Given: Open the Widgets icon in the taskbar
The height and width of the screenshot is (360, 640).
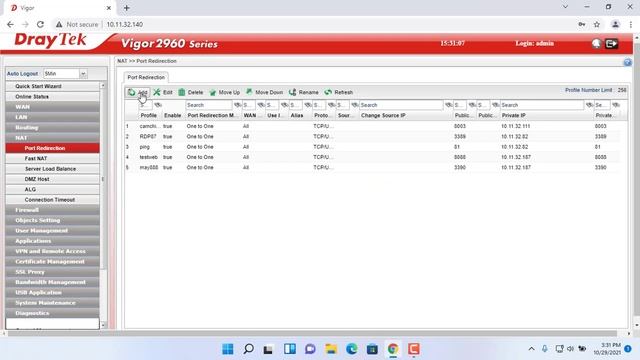Looking at the screenshot, I should (x=290, y=349).
